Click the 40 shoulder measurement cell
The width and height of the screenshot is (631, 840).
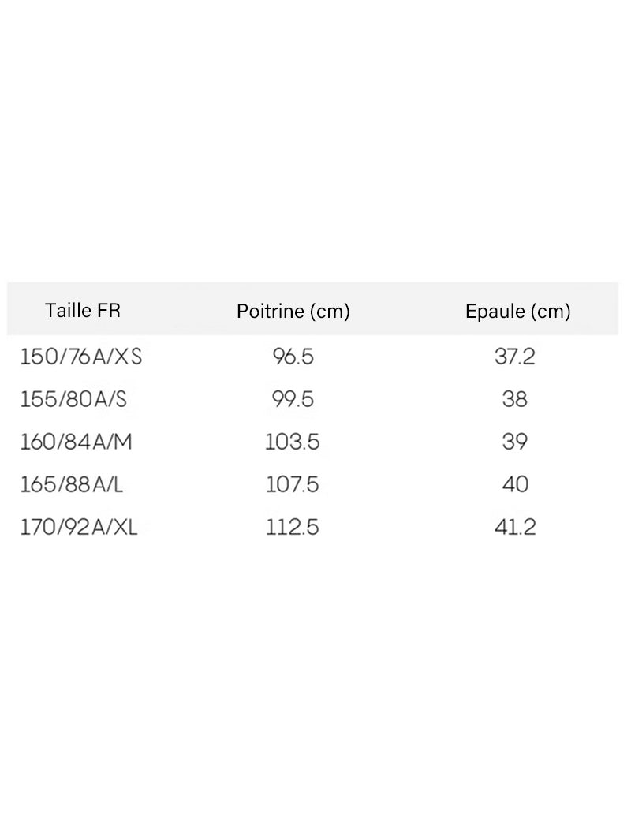(x=515, y=484)
